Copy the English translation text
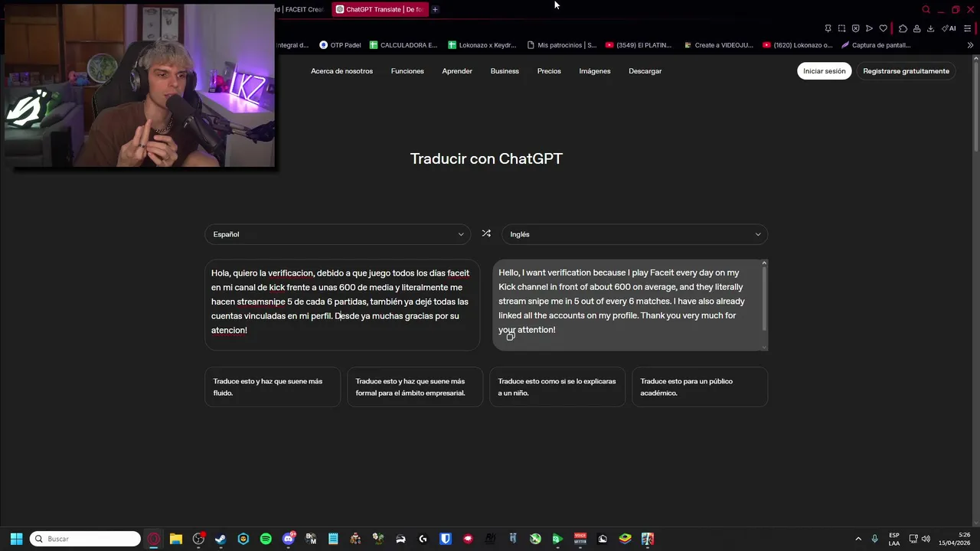 511,337
